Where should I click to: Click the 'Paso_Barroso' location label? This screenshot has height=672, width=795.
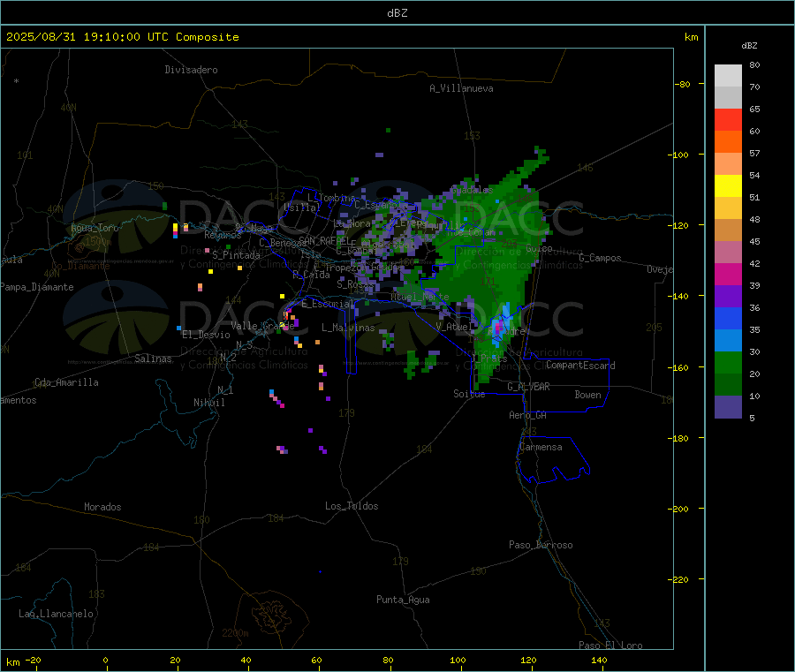[x=541, y=545]
